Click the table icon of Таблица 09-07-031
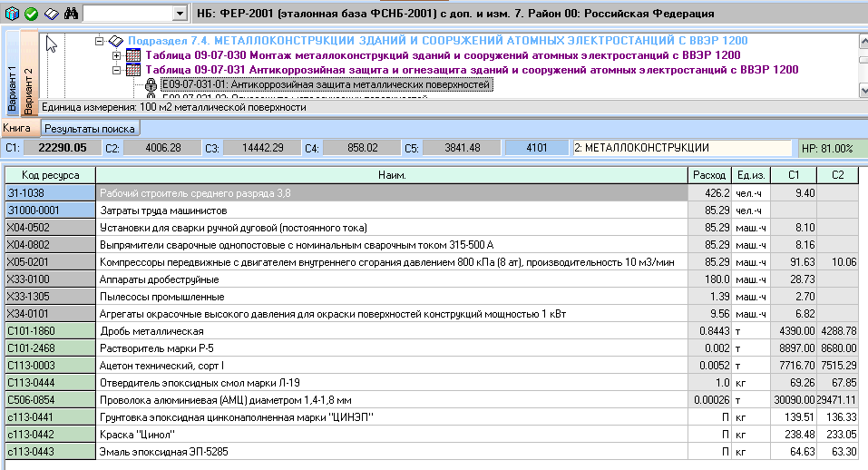Screen dimensions: 868x470 132,70
